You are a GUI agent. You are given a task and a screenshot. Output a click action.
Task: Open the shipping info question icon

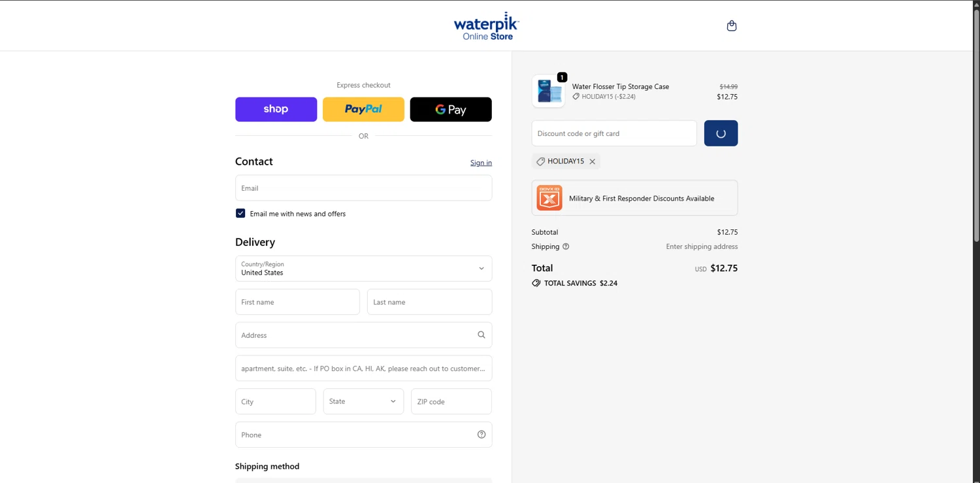pyautogui.click(x=566, y=246)
